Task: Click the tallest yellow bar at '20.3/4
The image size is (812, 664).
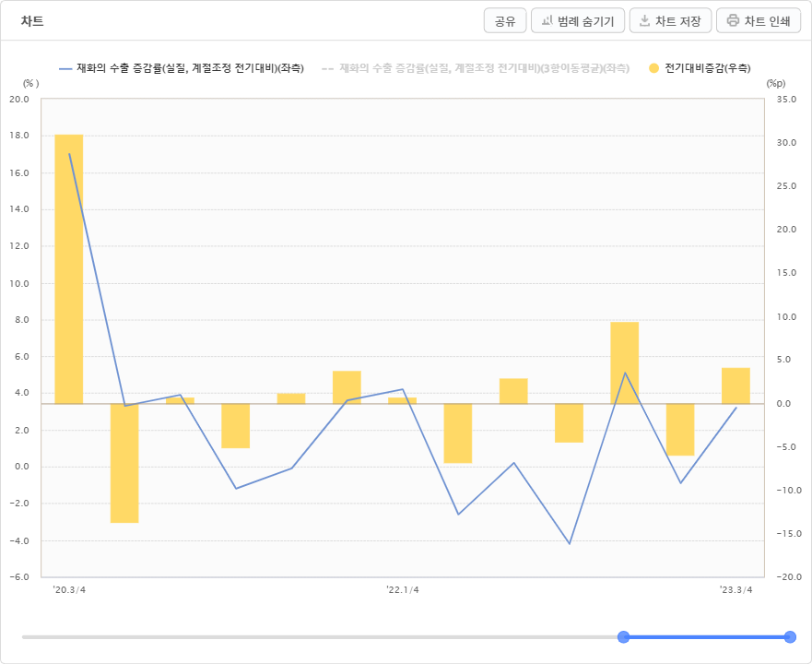Action: point(69,269)
